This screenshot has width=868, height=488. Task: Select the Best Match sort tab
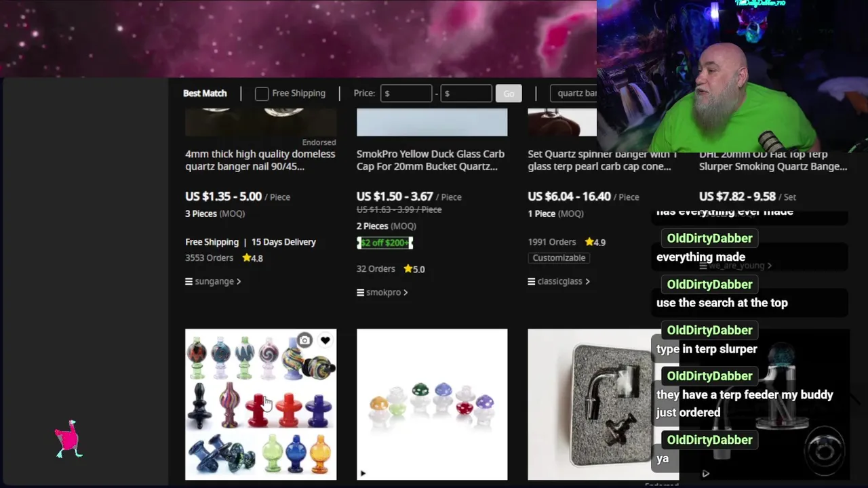[205, 94]
